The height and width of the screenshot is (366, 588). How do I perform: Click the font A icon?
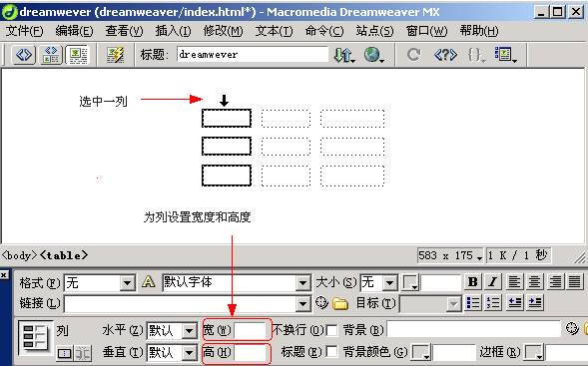click(149, 281)
